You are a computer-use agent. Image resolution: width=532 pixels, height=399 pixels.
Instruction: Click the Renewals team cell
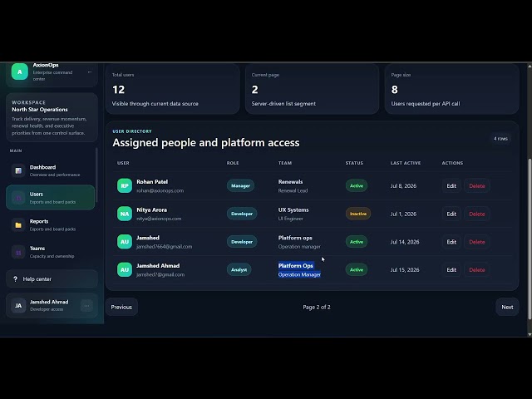coord(293,186)
